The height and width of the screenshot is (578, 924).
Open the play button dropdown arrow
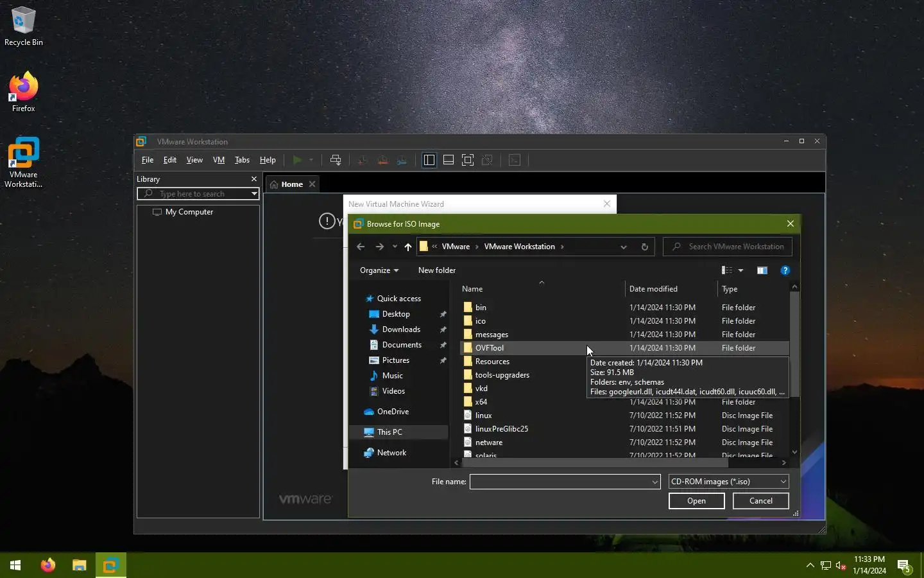point(311,160)
